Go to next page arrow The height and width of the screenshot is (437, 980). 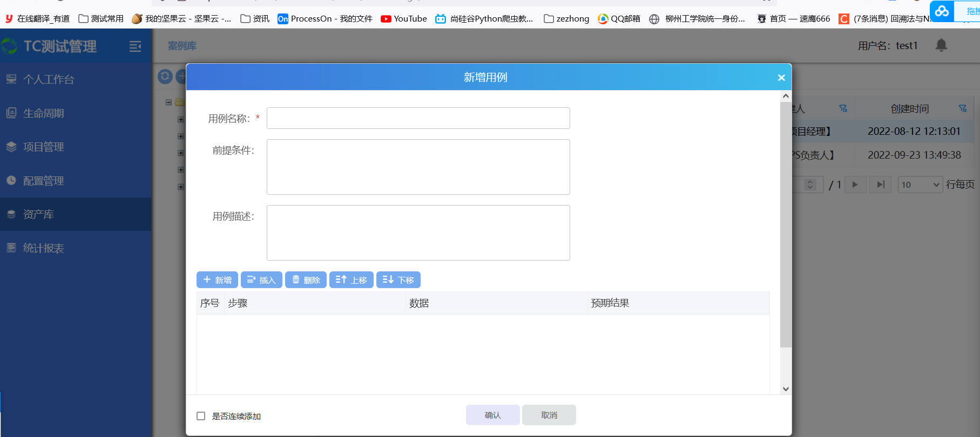[x=855, y=185]
